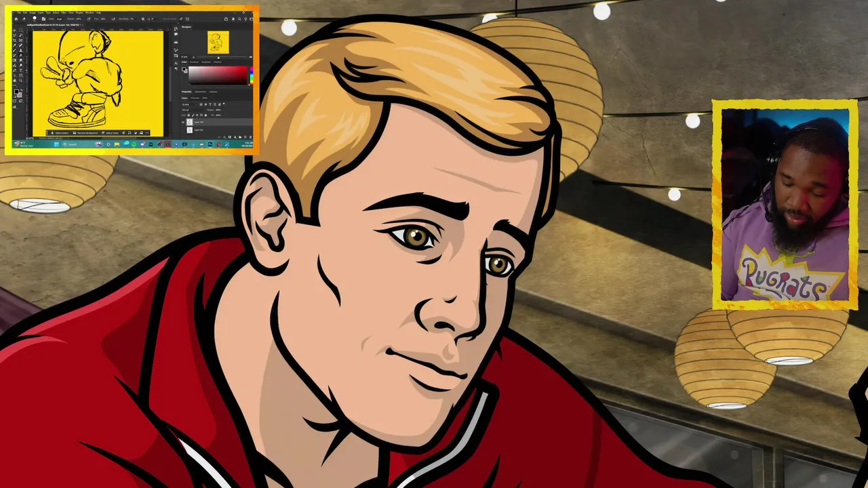Toggle lock transparent pixels icon
Image resolution: width=868 pixels, height=488 pixels.
click(189, 115)
